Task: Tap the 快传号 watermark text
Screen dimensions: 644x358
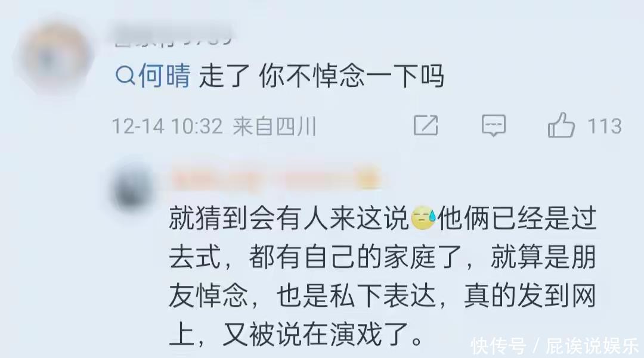Action: point(498,345)
